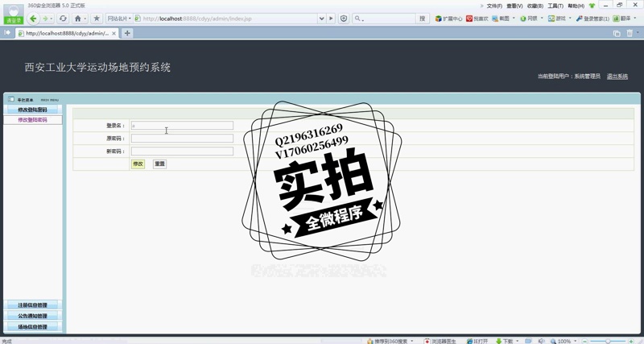
Task: Expand the 修改登陆密码 sidebar section header
Action: [32, 110]
